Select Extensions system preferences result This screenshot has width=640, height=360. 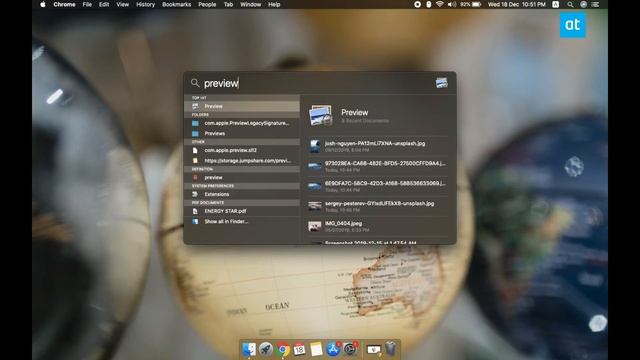(x=242, y=194)
